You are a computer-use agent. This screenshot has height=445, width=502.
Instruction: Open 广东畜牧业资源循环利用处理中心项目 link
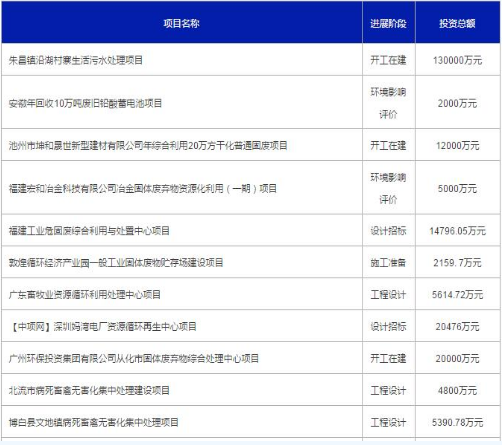(x=85, y=295)
